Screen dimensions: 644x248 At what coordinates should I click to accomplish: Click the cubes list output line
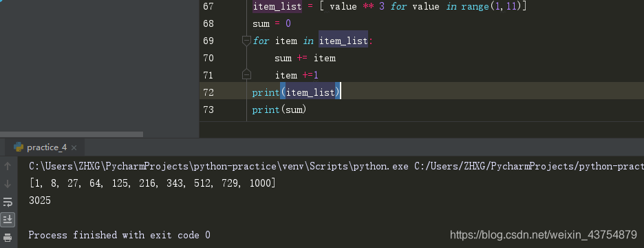pyautogui.click(x=152, y=183)
